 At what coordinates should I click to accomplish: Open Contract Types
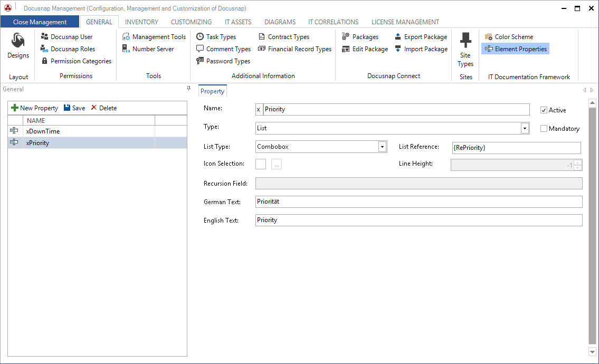coord(284,37)
